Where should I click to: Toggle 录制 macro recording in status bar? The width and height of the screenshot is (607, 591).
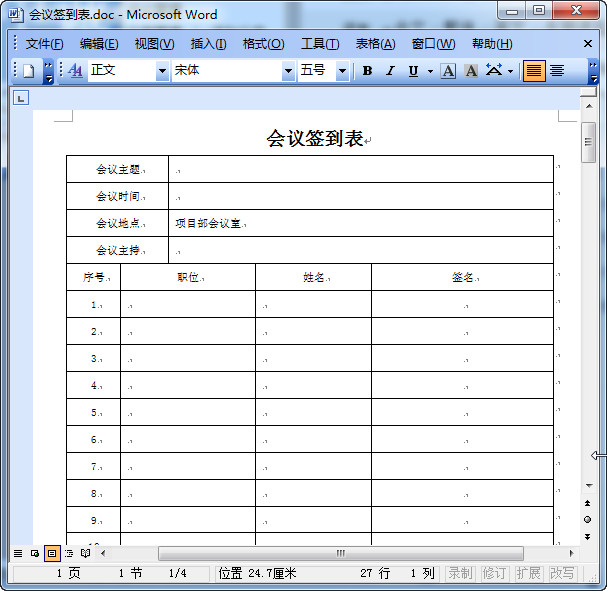461,573
